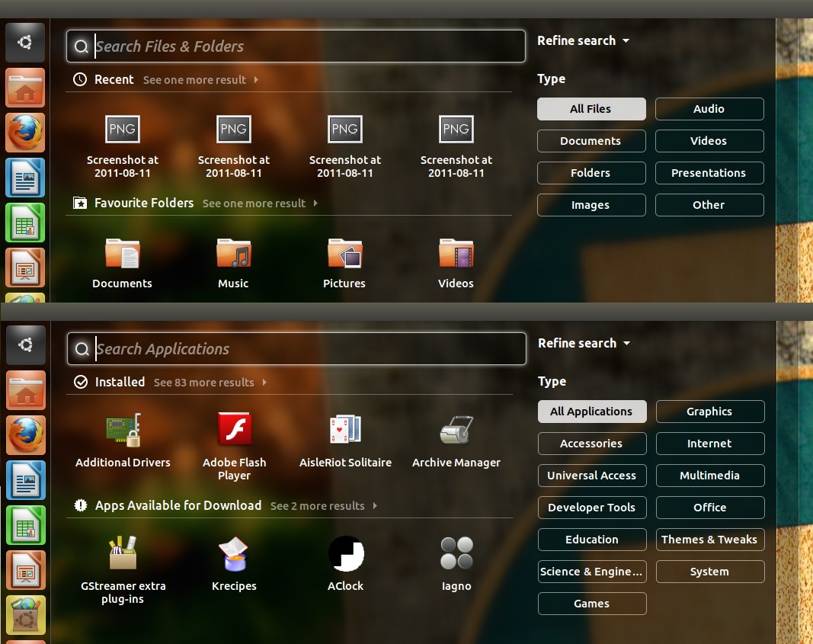813x644 pixels.
Task: Open LibreOffice Impress in the Applications lens launcher
Action: pyautogui.click(x=25, y=571)
